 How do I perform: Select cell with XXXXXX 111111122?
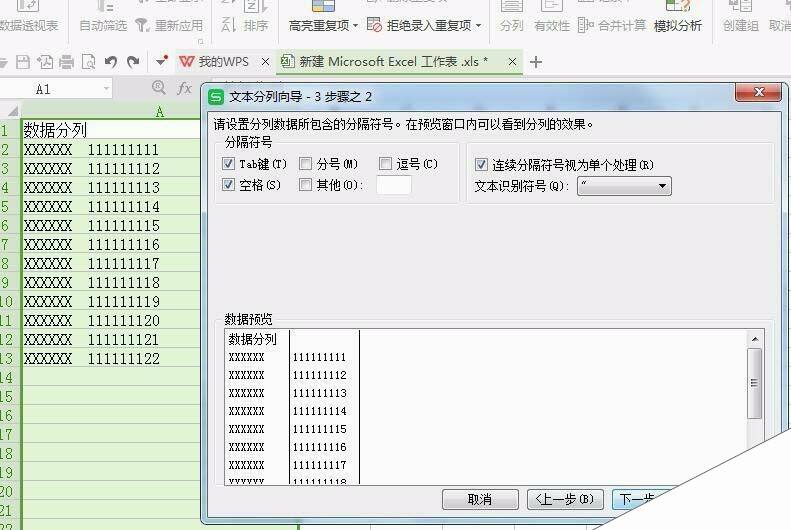[x=111, y=359]
